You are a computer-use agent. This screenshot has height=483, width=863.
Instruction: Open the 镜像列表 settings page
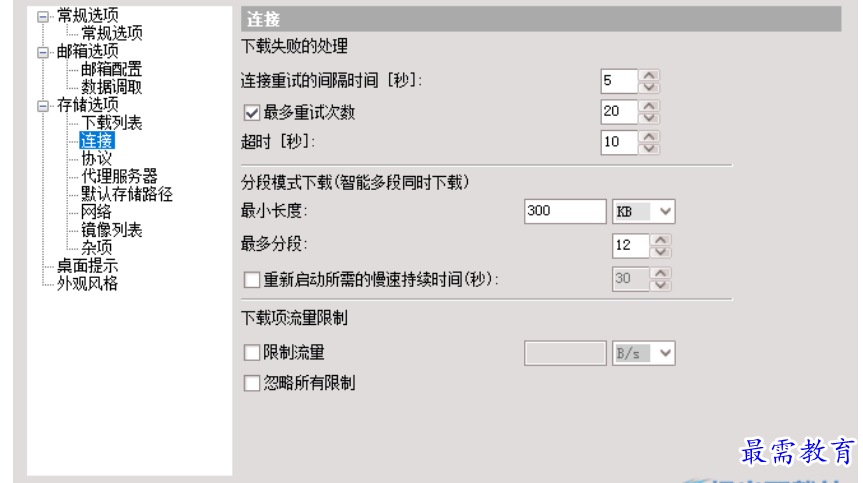112,230
